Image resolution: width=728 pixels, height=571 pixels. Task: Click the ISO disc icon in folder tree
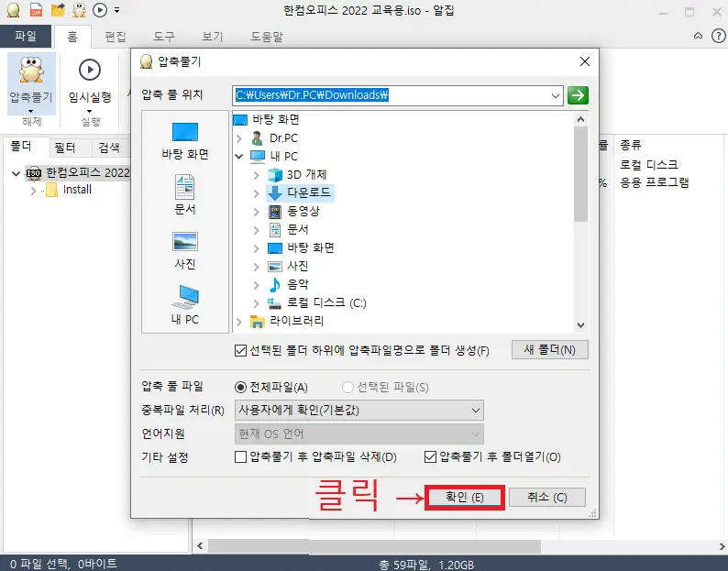point(33,173)
